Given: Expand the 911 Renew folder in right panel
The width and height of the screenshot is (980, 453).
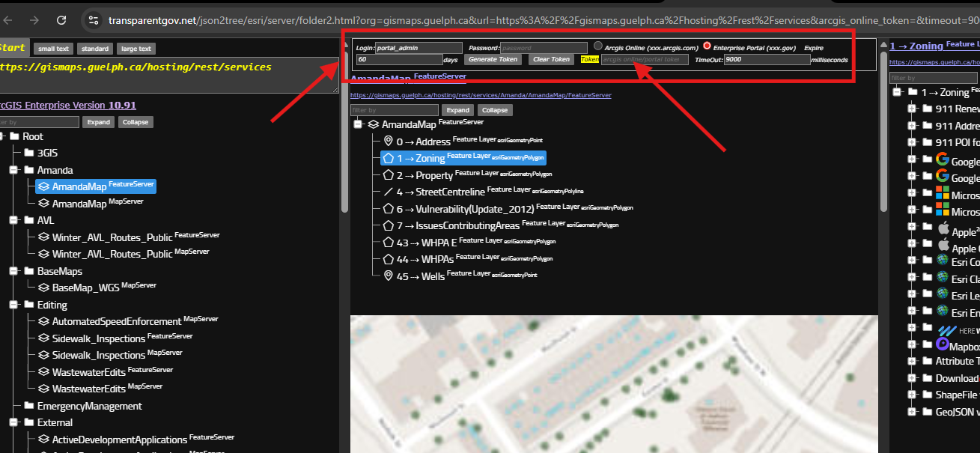Looking at the screenshot, I should [912, 109].
